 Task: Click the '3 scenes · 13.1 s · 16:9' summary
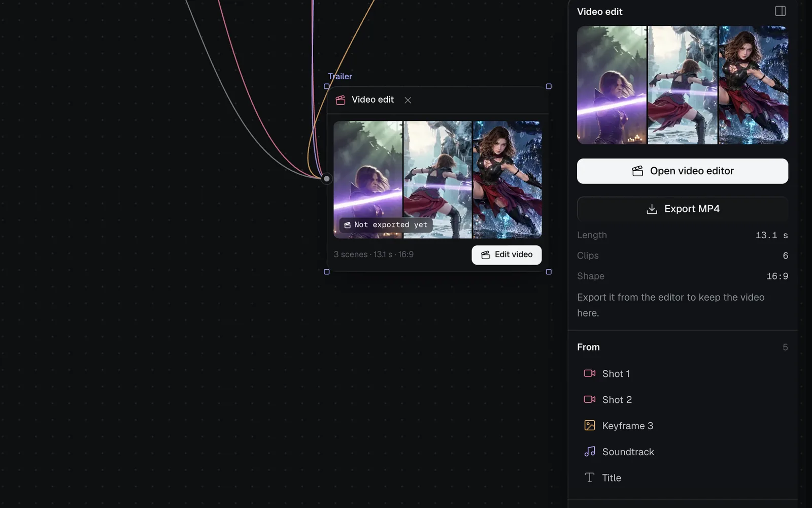tap(374, 255)
